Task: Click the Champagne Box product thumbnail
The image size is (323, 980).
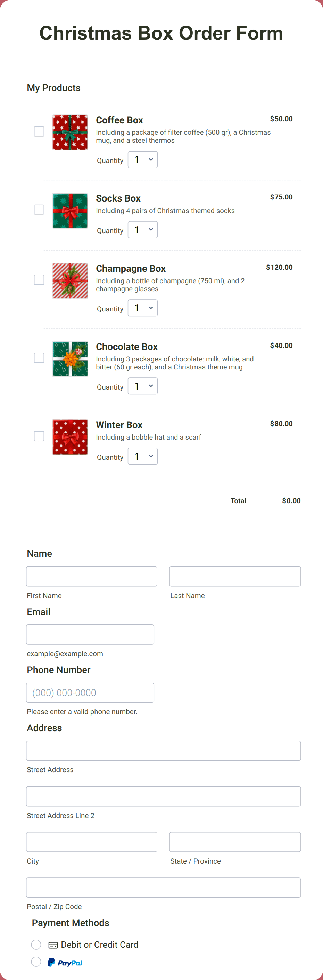Action: click(70, 280)
